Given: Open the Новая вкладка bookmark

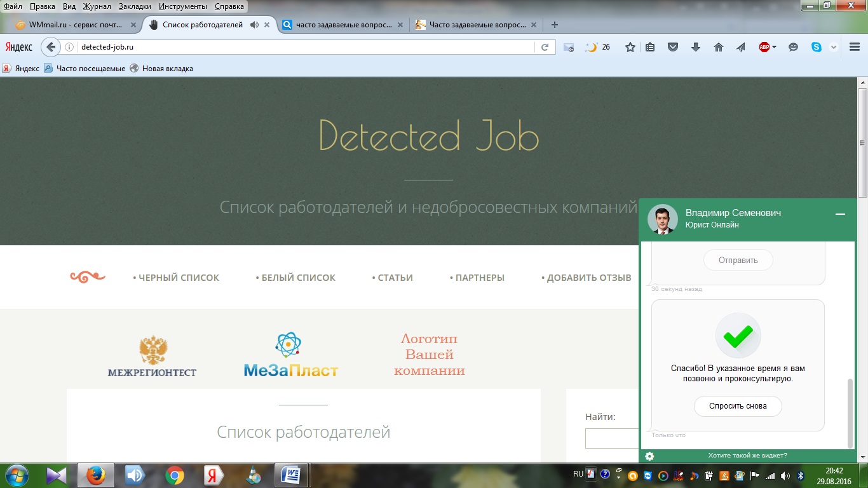Looking at the screenshot, I should pyautogui.click(x=161, y=68).
